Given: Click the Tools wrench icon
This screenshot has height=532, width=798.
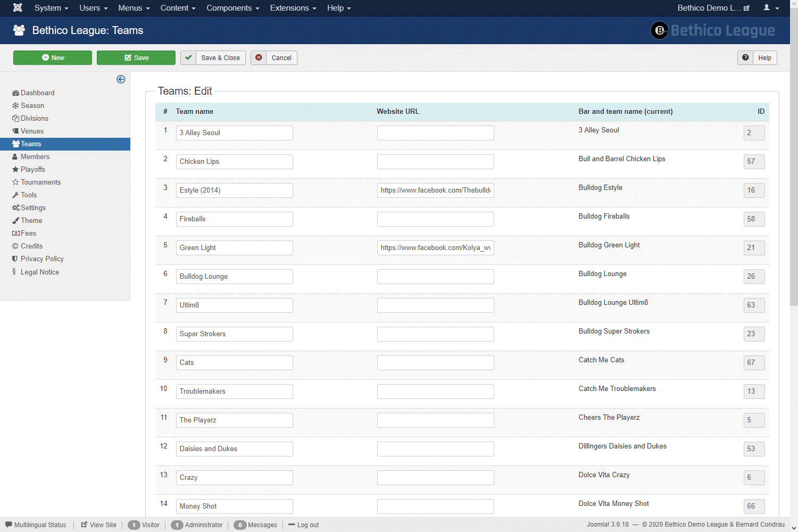Looking at the screenshot, I should tap(15, 195).
